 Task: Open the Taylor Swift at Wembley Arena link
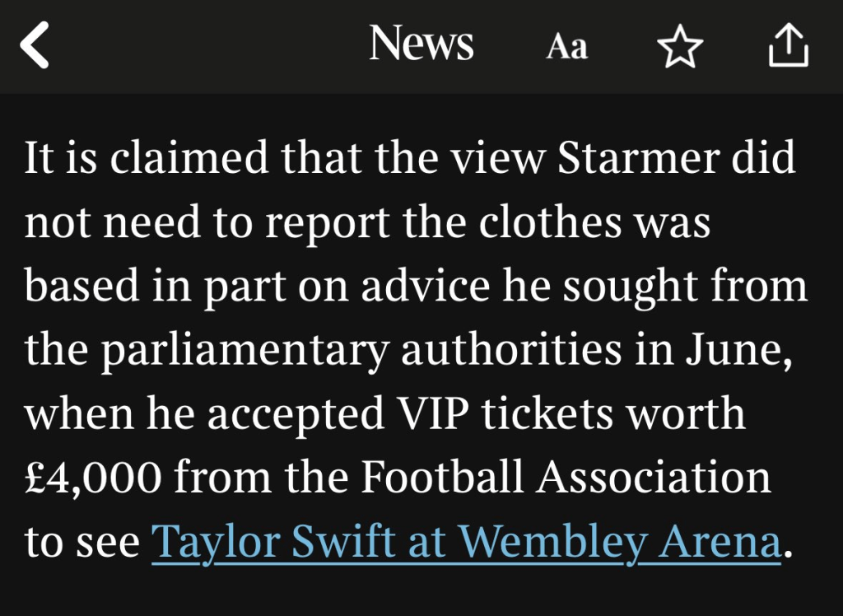465,543
